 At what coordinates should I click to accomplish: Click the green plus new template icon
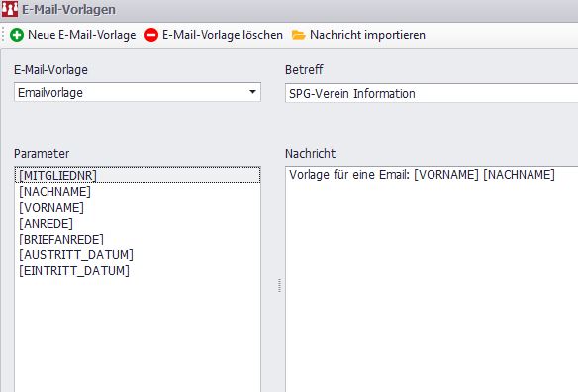point(17,35)
